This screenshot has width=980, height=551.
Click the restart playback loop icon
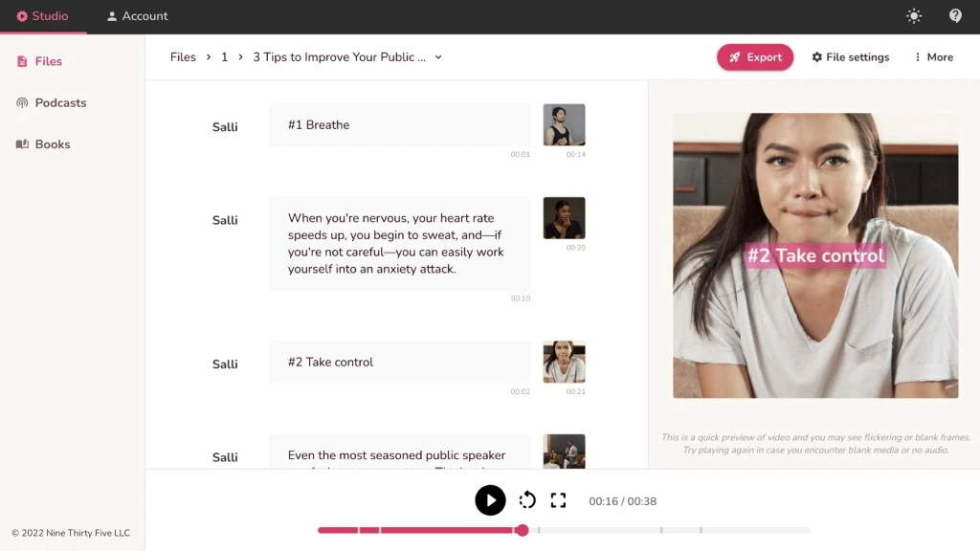[x=525, y=500]
